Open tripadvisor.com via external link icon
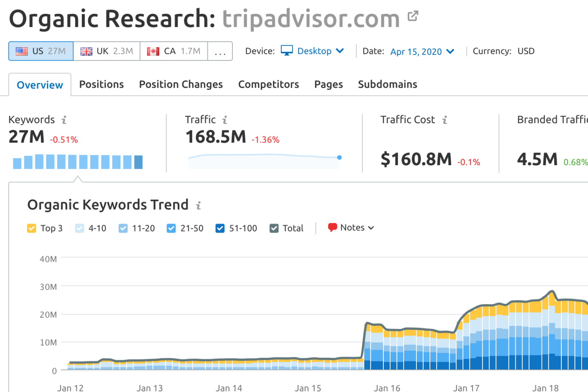This screenshot has height=392, width=588. (x=413, y=16)
